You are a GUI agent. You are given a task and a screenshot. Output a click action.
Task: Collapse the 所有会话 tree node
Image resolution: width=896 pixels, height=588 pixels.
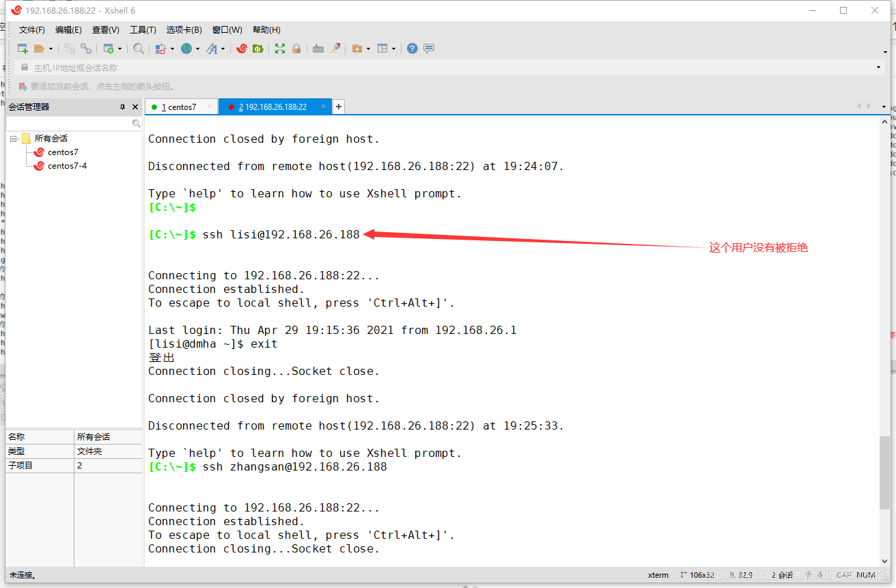pyautogui.click(x=14, y=139)
